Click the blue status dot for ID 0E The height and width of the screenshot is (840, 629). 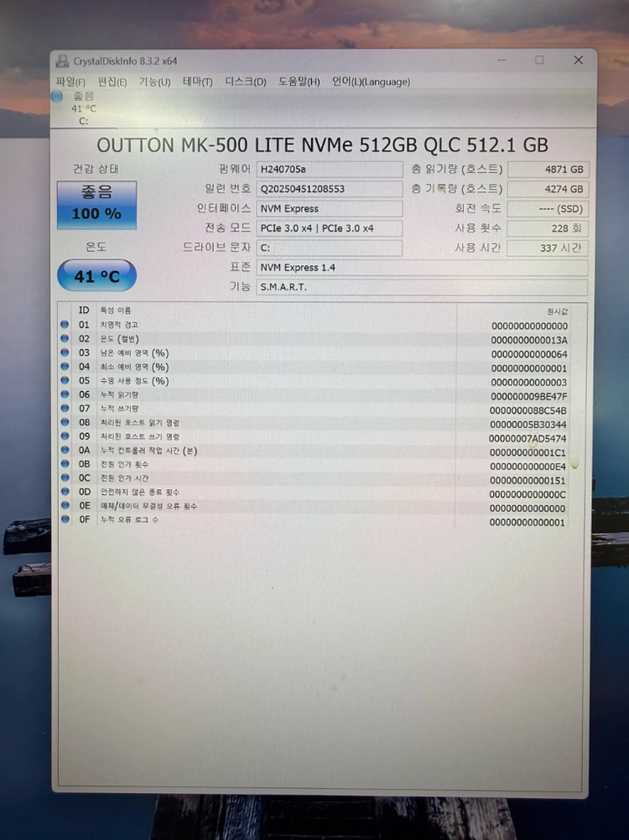65,505
